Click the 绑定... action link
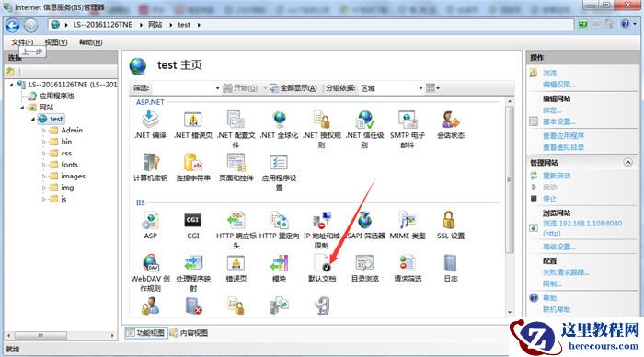This screenshot has width=644, height=357. pos(552,110)
